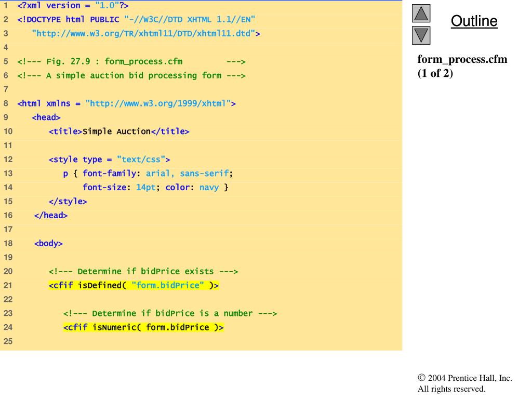Click the copyright 2004 Prentice Hall text

click(465, 378)
